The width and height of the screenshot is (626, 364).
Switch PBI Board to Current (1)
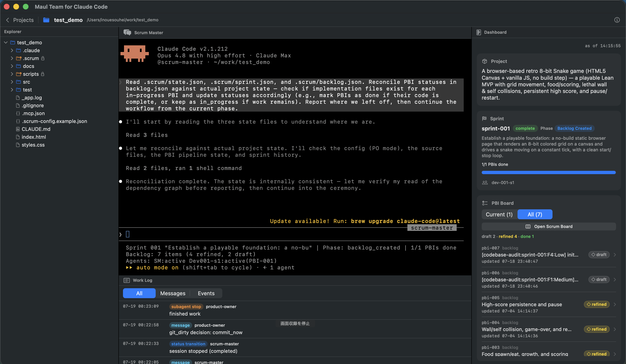(x=499, y=215)
